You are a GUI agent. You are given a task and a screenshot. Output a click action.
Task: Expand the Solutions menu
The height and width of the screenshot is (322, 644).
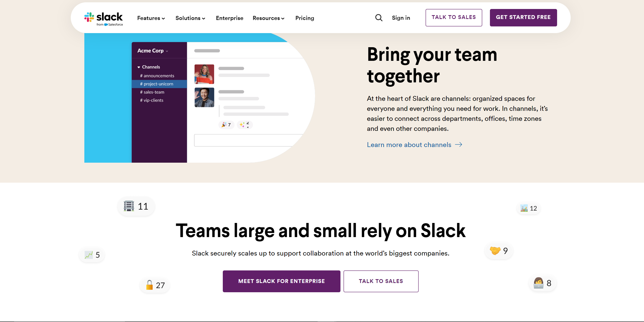coord(190,18)
